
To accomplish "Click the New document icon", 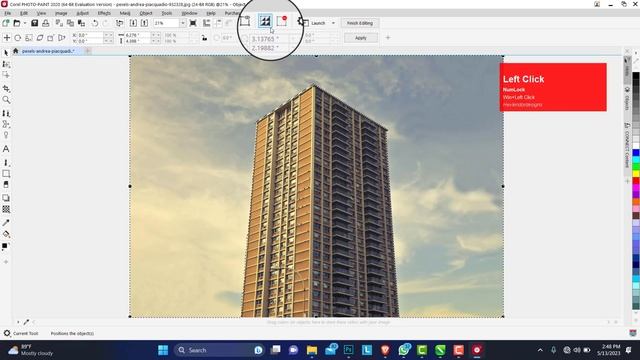I will (6, 23).
